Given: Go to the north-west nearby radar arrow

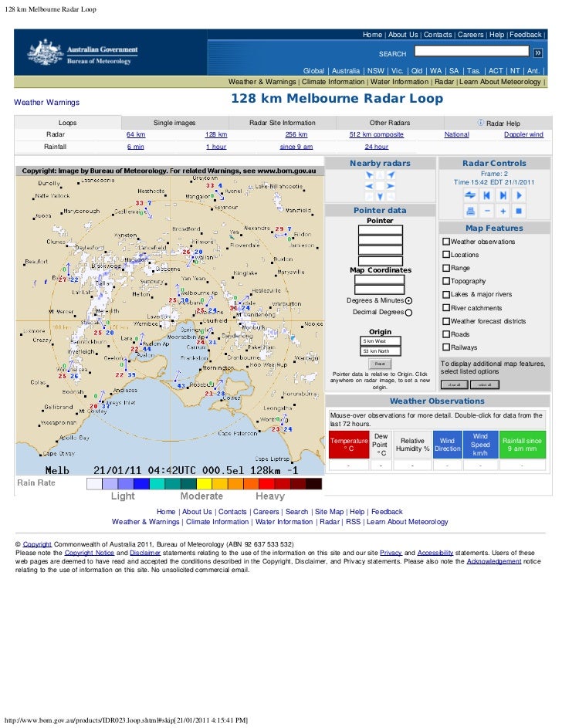Looking at the screenshot, I should click(x=370, y=175).
